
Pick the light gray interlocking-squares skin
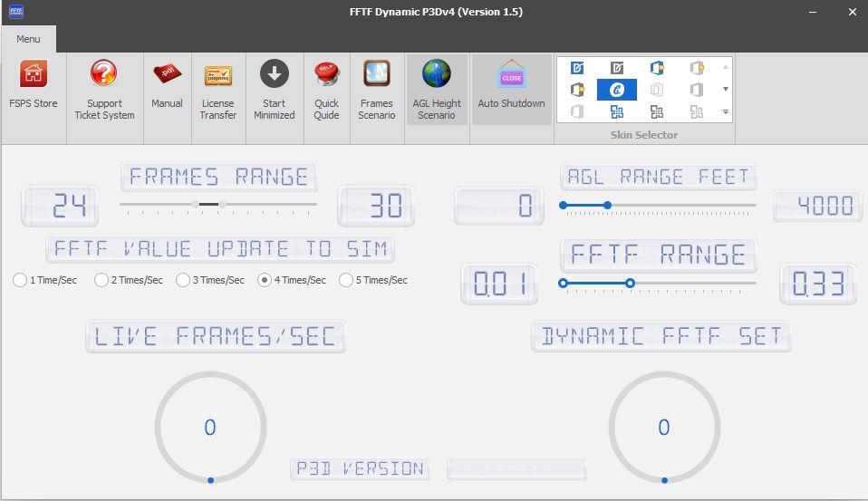point(697,111)
